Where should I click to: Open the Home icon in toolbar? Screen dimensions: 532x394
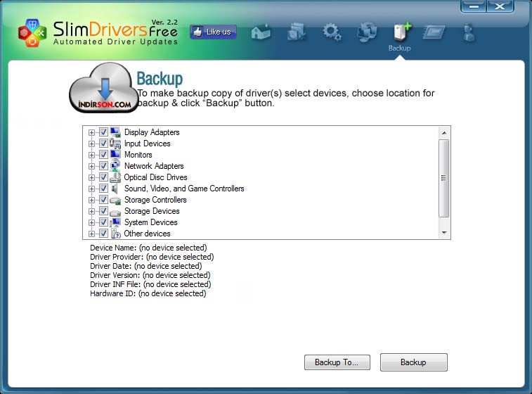(x=261, y=32)
